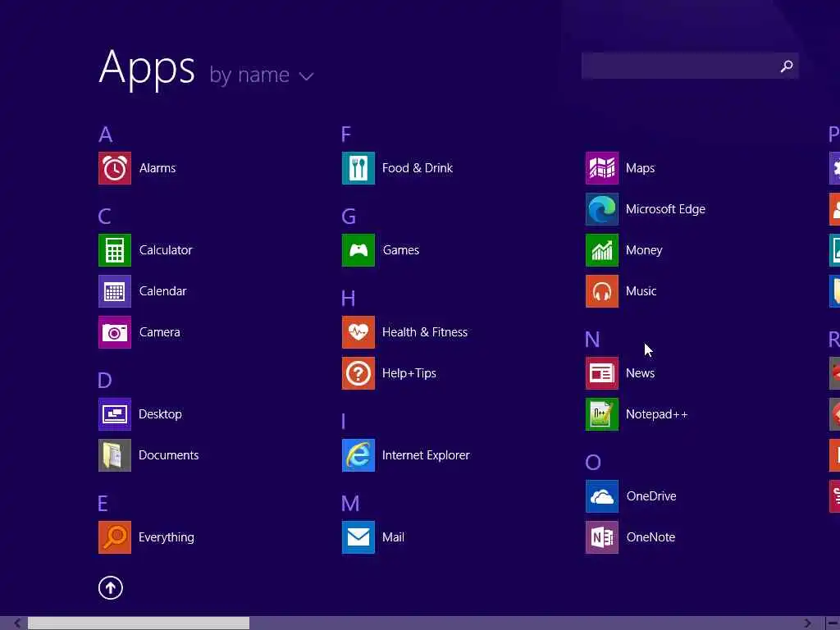
Task: Select the letter E group header
Action: (103, 504)
